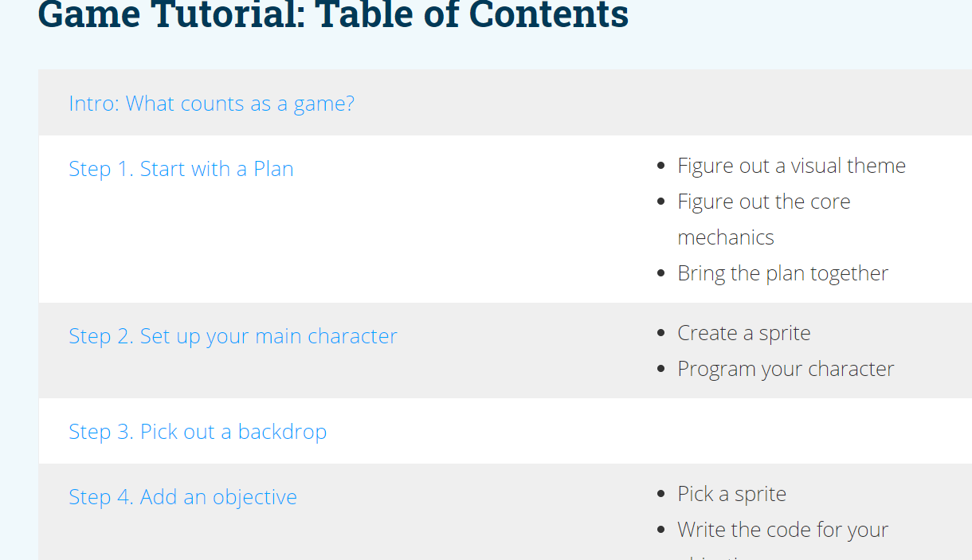The width and height of the screenshot is (972, 560).
Task: Click the bullet beside 'Figure out a visual theme'
Action: (x=661, y=166)
